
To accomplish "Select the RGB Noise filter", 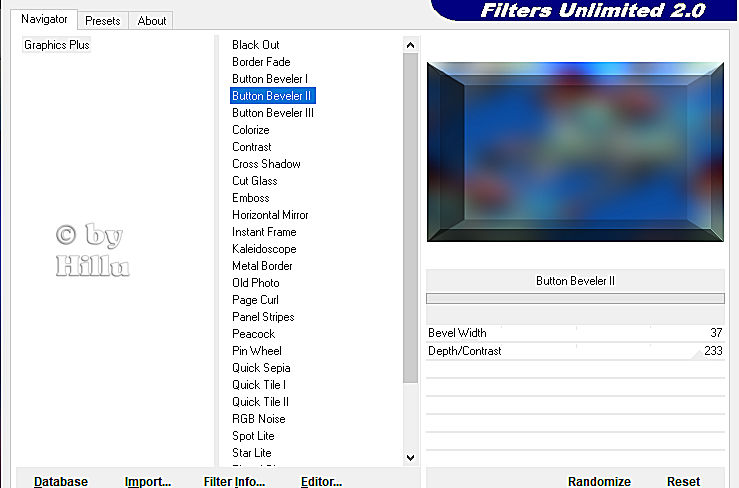I will (x=259, y=418).
